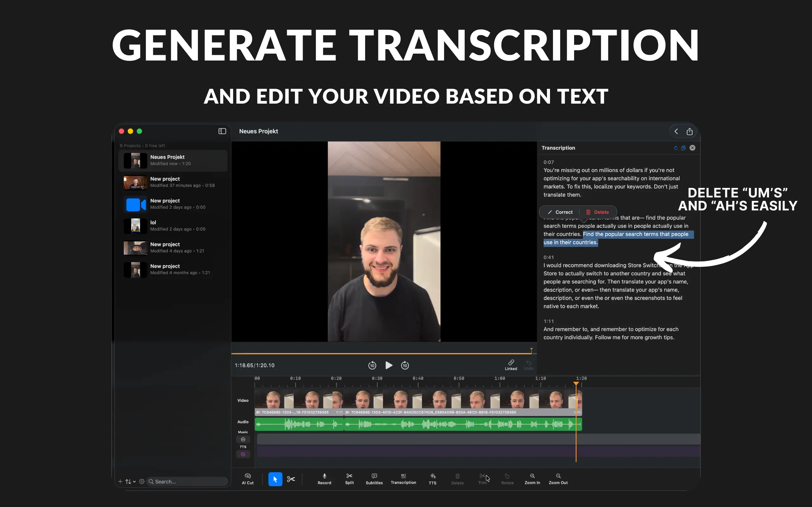The height and width of the screenshot is (507, 812).
Task: Click the Split tool
Action: point(349,478)
